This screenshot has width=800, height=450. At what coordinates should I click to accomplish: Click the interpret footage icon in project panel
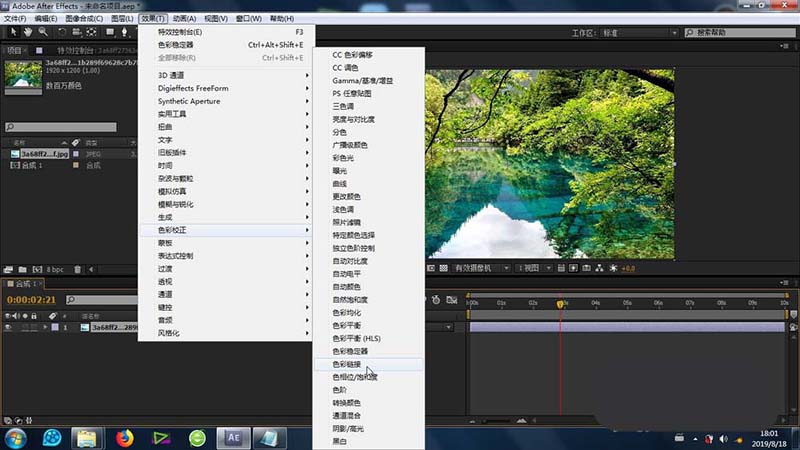[8, 269]
